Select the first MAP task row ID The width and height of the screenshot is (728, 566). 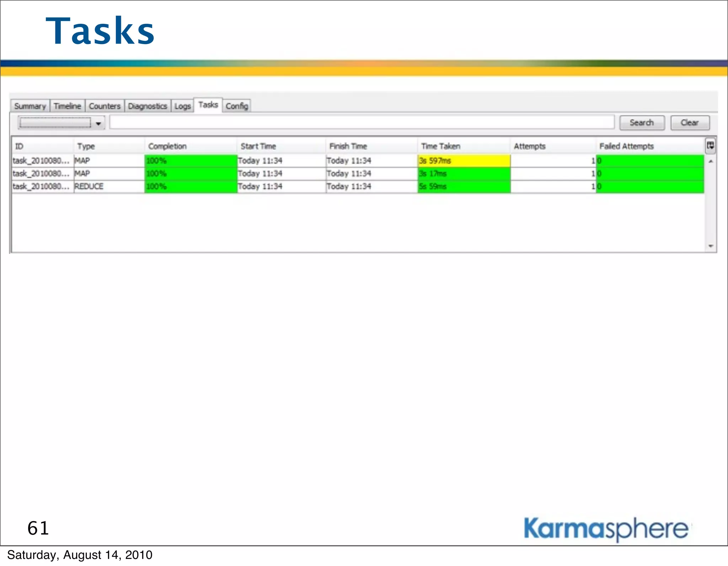(41, 161)
